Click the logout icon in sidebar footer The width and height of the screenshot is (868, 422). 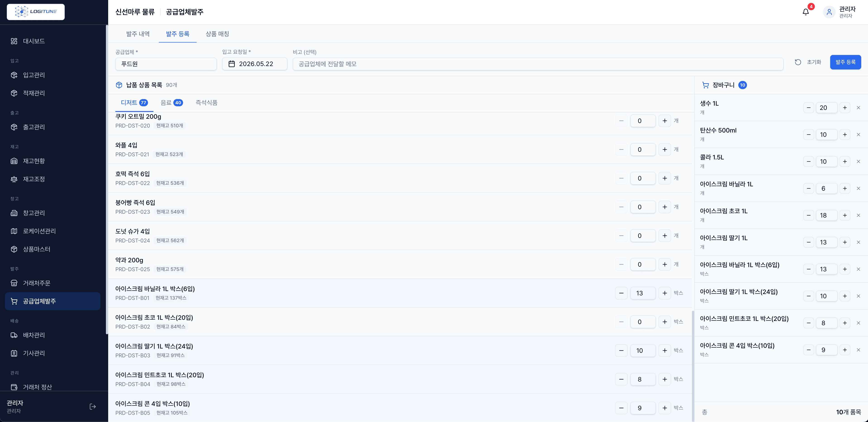(93, 406)
